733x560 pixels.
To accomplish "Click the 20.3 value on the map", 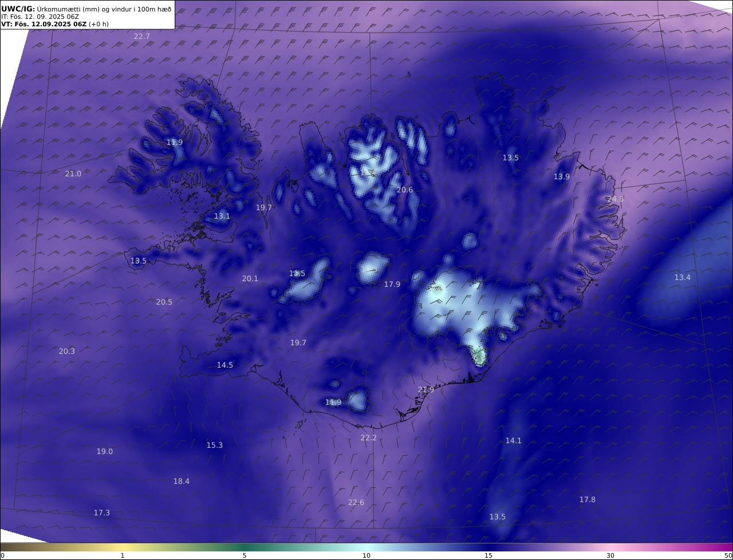I will (x=67, y=351).
